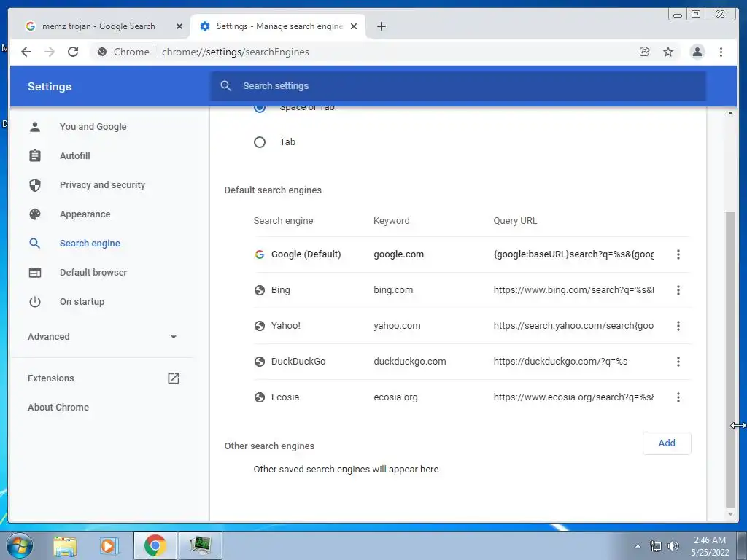
Task: Add a new search engine with Add button
Action: [x=667, y=443]
